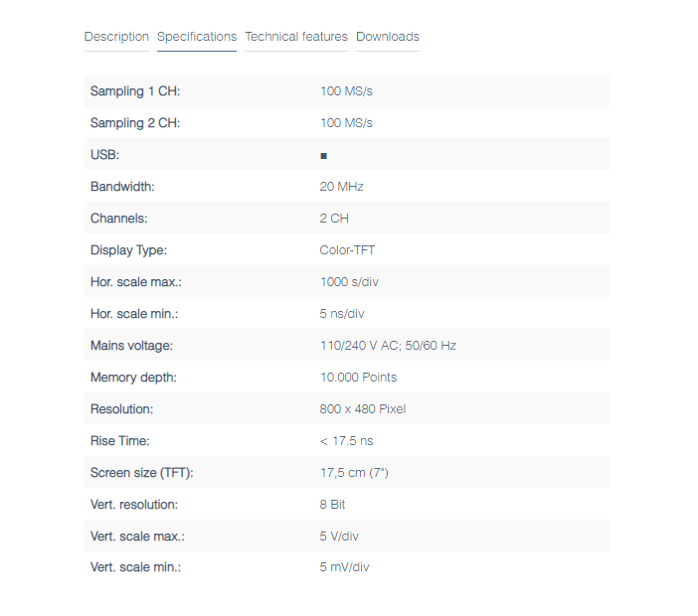698x616 pixels.
Task: Select the Color-TFT display type value
Action: pos(347,250)
